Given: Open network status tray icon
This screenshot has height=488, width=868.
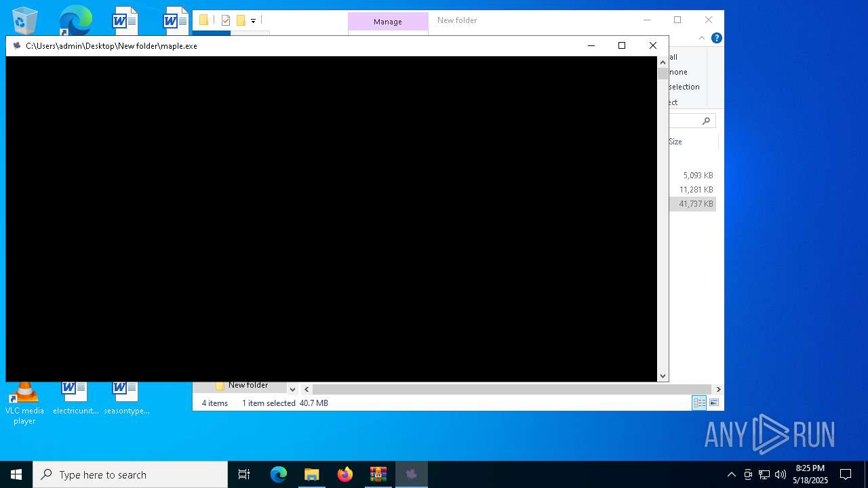Looking at the screenshot, I should [764, 474].
